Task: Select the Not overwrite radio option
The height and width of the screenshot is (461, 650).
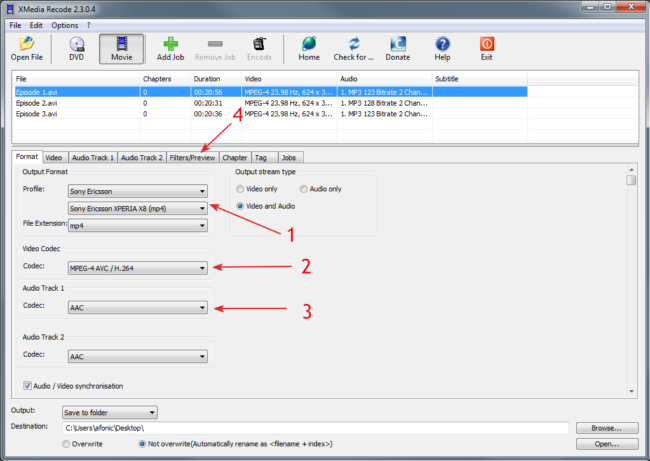Action: click(142, 444)
